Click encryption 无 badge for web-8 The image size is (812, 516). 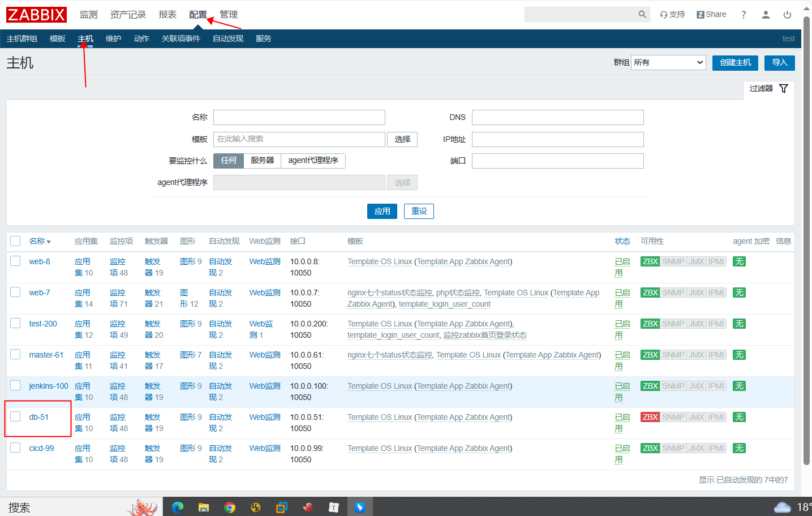[739, 261]
